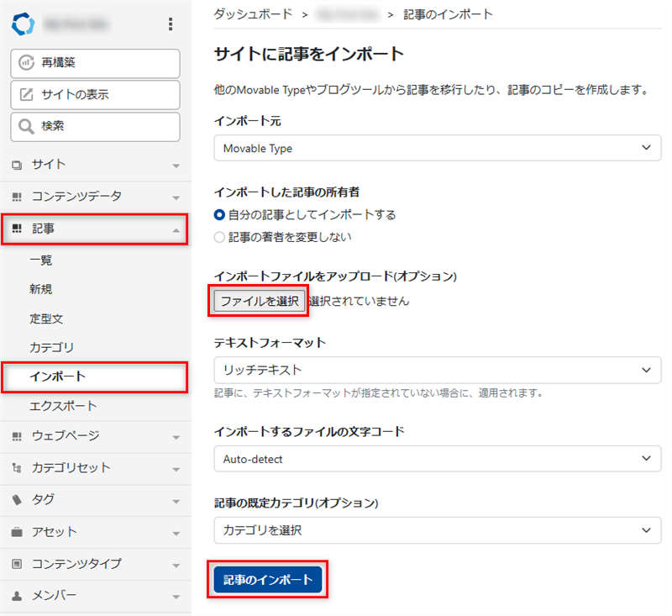Click the Movable Type logo icon
This screenshot has height=616, width=672.
pos(22,24)
